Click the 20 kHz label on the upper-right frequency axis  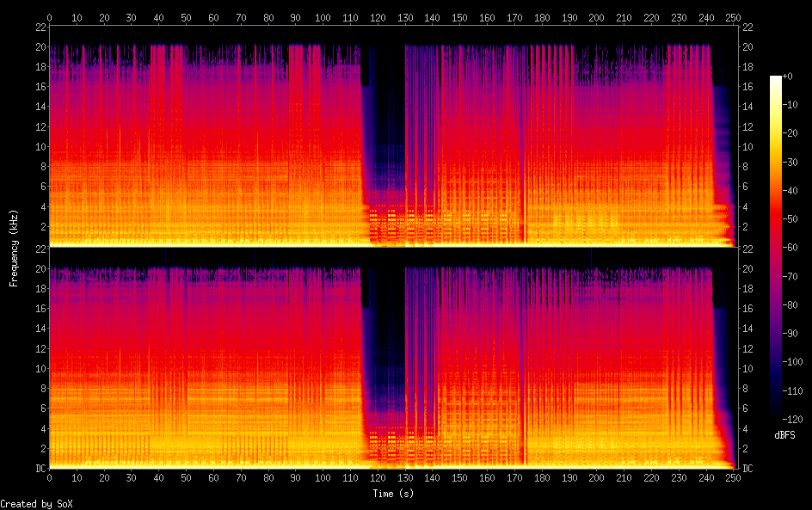pos(748,46)
